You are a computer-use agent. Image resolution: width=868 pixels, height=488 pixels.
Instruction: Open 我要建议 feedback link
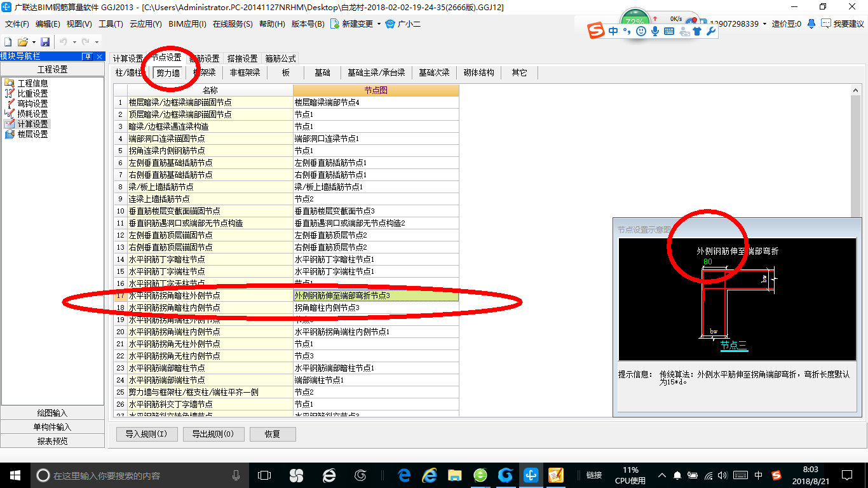coord(843,24)
